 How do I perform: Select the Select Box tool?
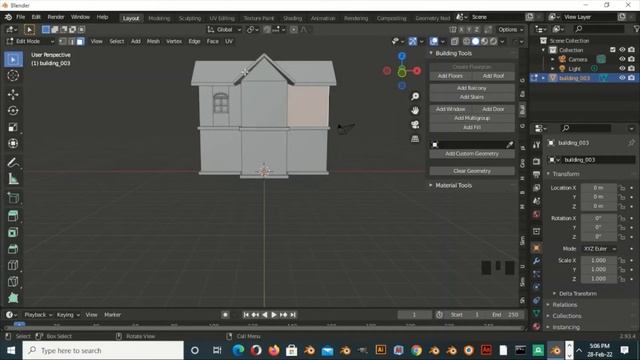coord(13,60)
